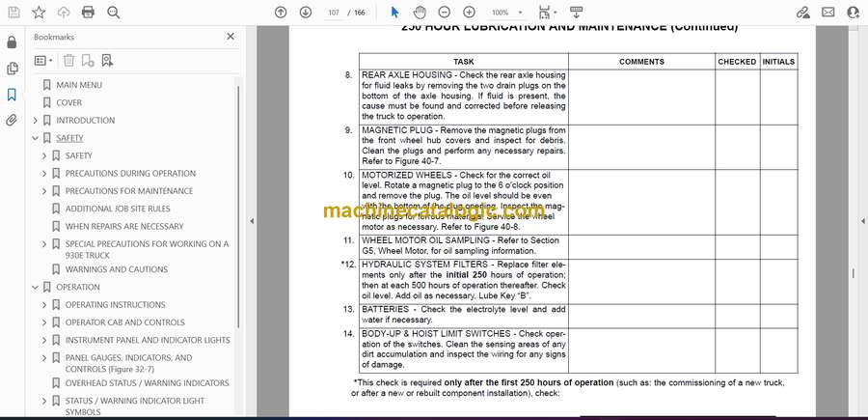
Task: Activate the hand pan tool
Action: pos(420,13)
